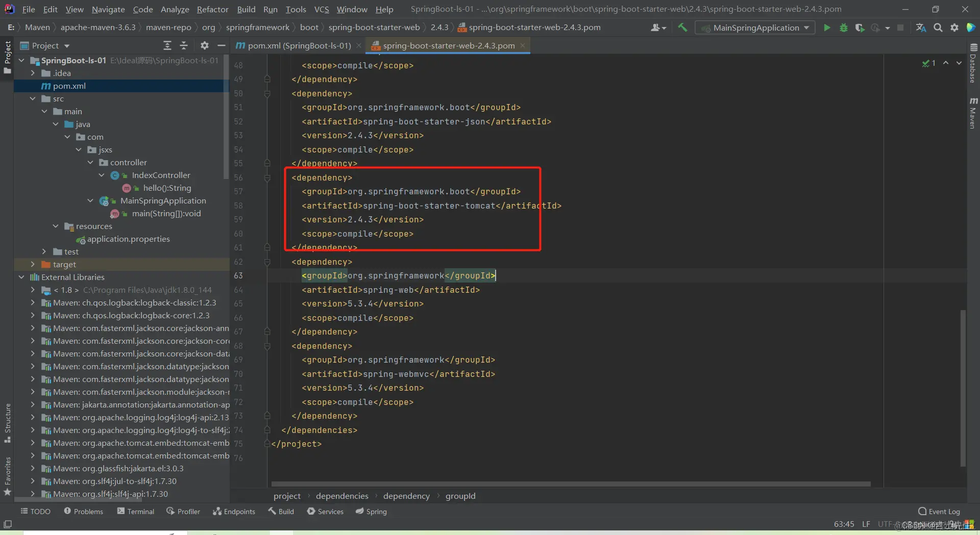Fold the dependency block at line 56
Screen dimensions: 980x535
click(x=267, y=178)
